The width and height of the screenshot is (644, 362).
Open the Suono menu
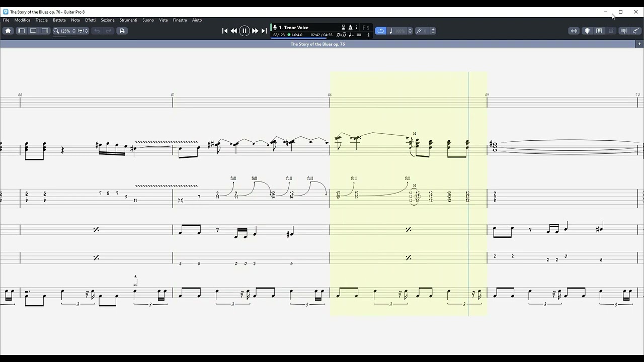(148, 20)
